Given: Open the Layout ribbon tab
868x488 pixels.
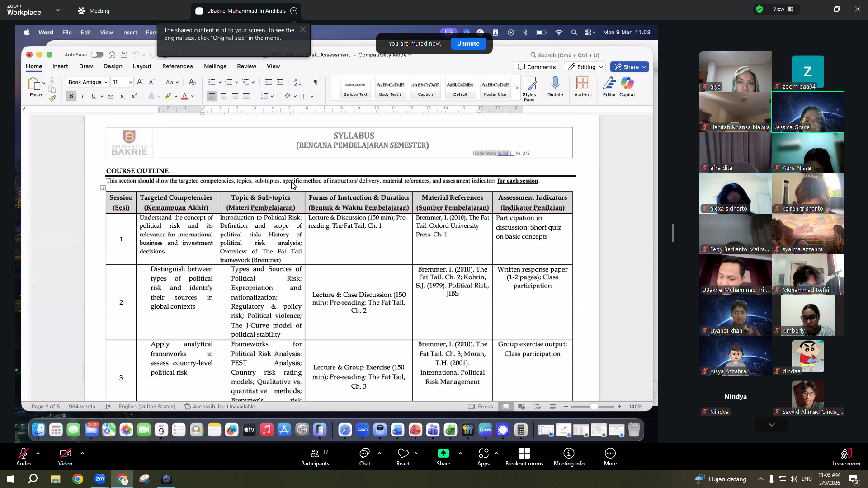Looking at the screenshot, I should (x=142, y=66).
